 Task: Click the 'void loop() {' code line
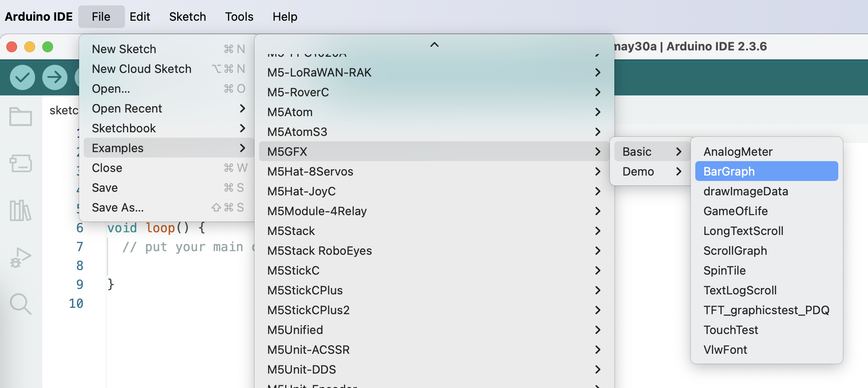[156, 228]
